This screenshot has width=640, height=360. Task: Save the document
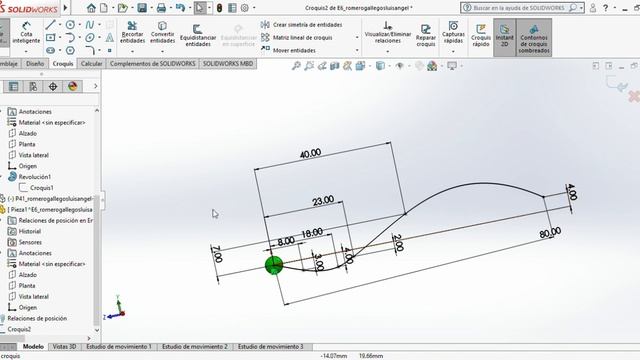[142, 8]
